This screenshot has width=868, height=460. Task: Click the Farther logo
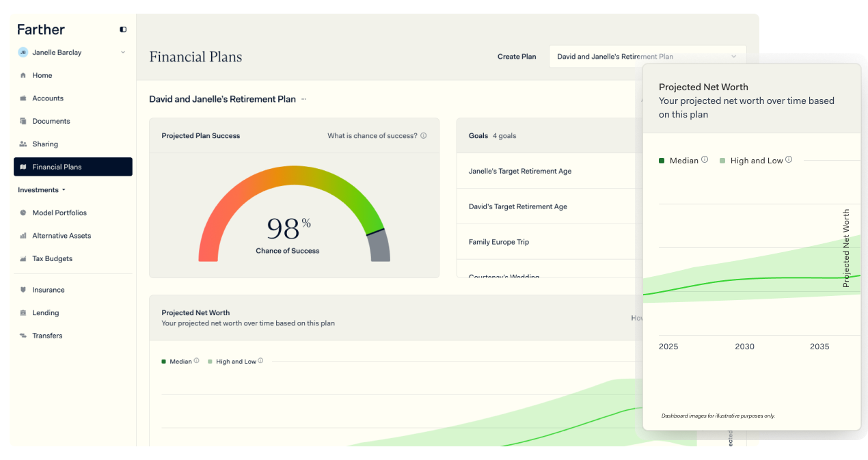point(41,29)
